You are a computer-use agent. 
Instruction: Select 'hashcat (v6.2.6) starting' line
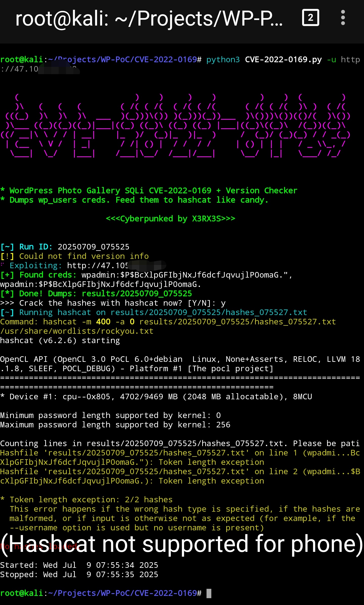pyautogui.click(x=60, y=341)
